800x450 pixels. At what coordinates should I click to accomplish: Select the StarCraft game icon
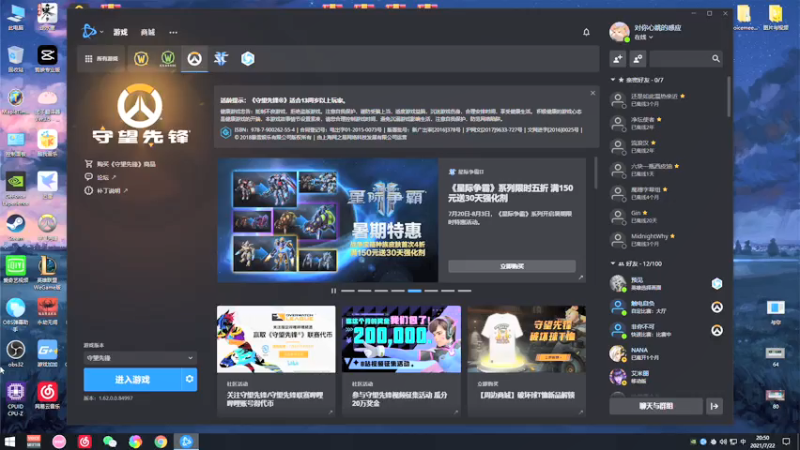tap(221, 59)
